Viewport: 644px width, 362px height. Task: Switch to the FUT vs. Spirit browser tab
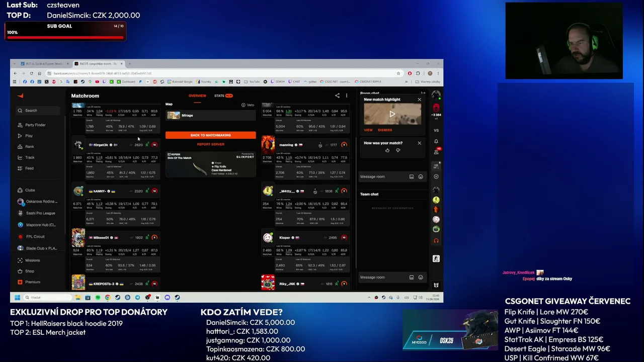coord(44,64)
